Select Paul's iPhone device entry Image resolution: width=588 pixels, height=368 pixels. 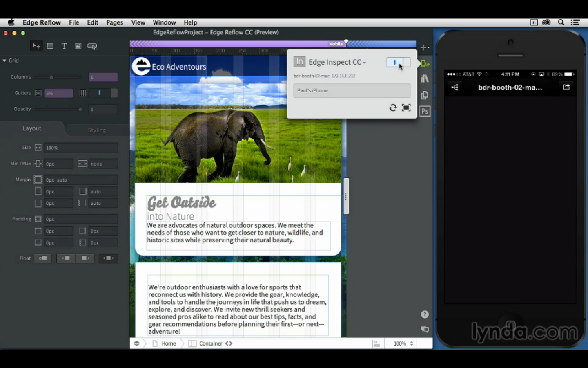[x=352, y=90]
